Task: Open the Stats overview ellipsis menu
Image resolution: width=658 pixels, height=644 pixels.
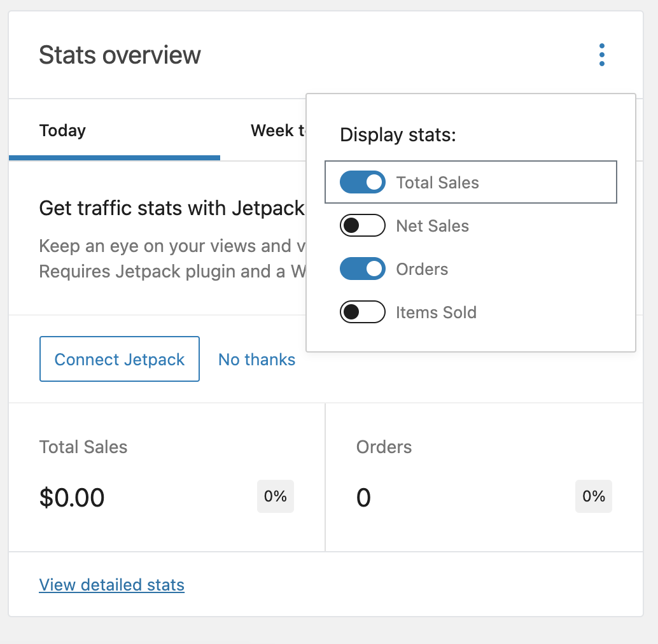Action: pyautogui.click(x=601, y=55)
